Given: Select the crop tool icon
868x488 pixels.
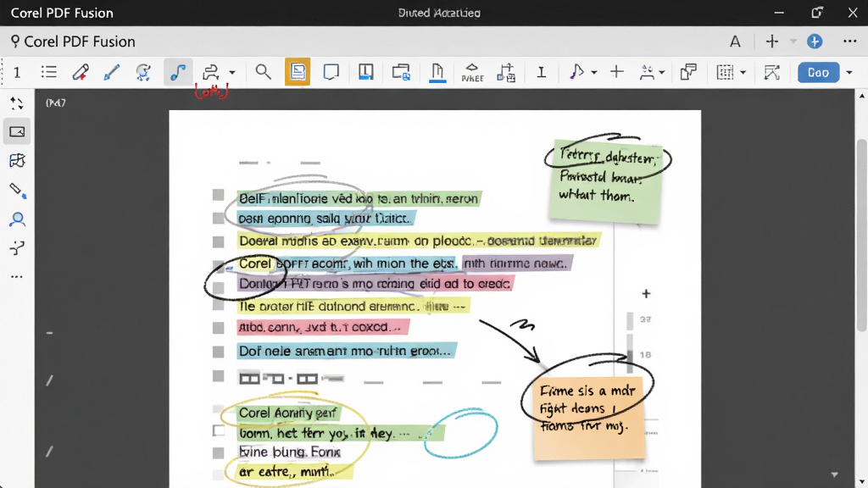Looking at the screenshot, I should tap(771, 72).
